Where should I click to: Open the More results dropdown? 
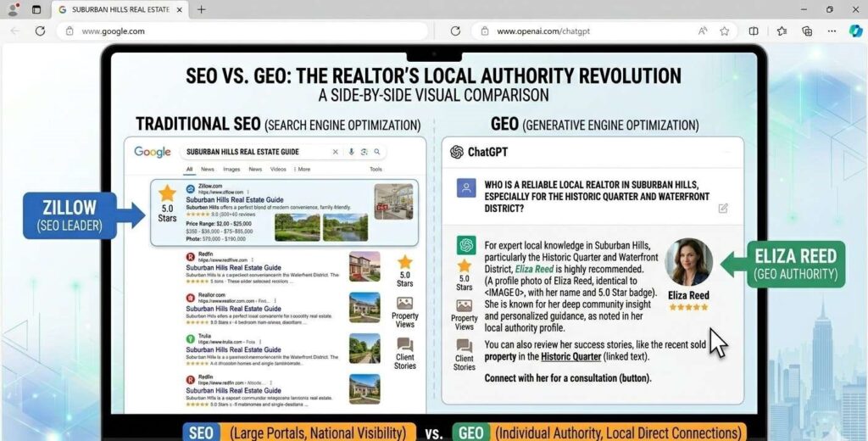click(303, 169)
